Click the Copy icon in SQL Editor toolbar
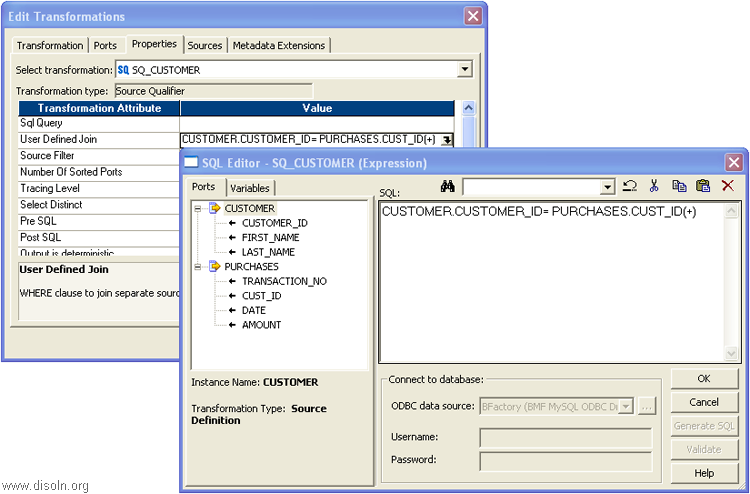 click(679, 186)
